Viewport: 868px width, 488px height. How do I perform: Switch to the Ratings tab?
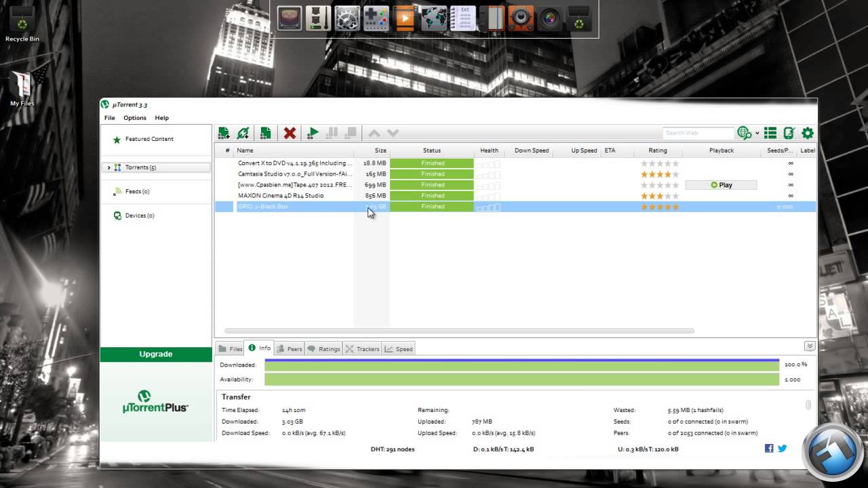pyautogui.click(x=323, y=349)
